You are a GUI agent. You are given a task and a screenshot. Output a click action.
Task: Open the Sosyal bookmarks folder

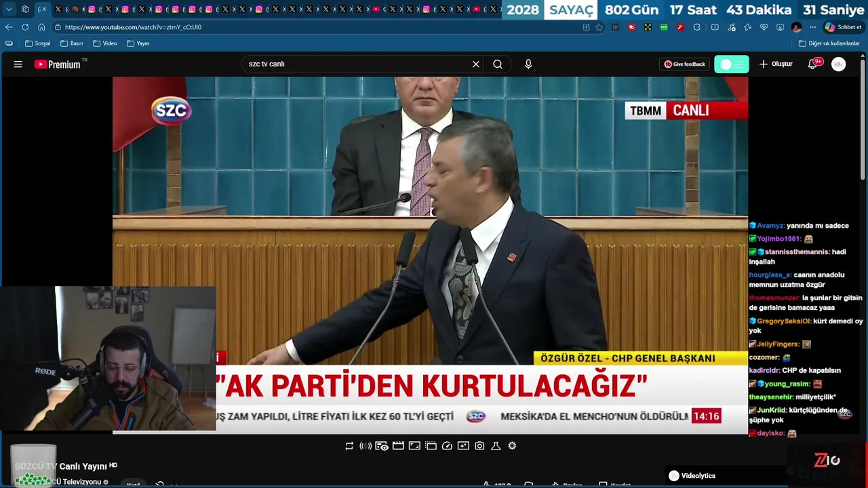click(x=38, y=43)
